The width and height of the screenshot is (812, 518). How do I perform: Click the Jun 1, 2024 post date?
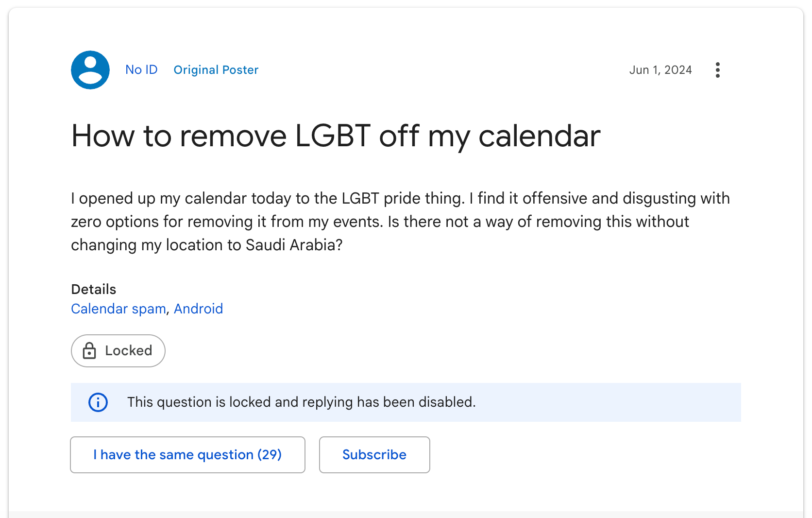click(660, 70)
